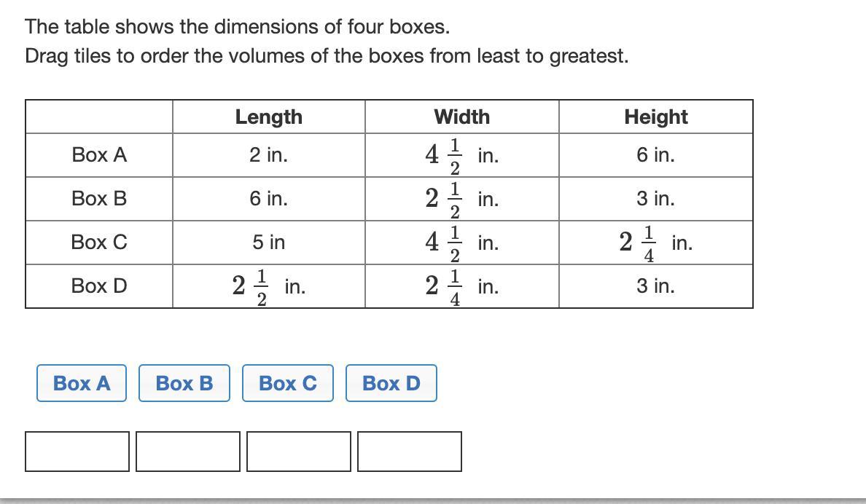Select Box A's height cell "6 in."

pos(655,155)
